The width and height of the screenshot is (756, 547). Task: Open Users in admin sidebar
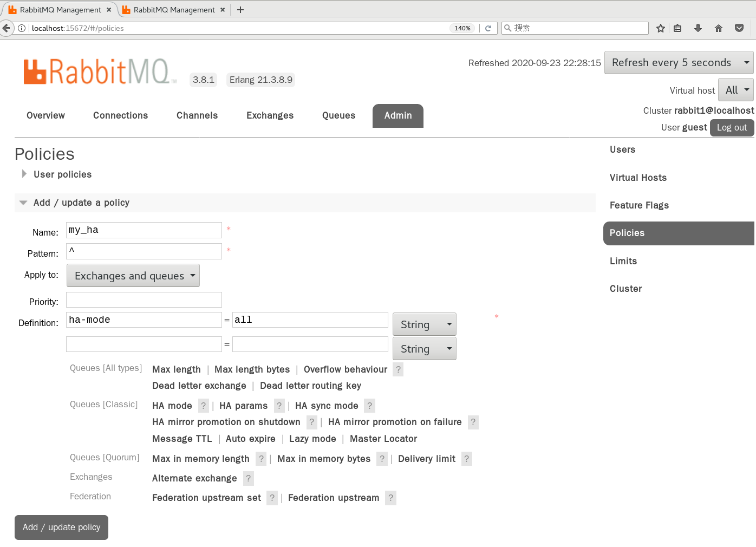tap(622, 149)
